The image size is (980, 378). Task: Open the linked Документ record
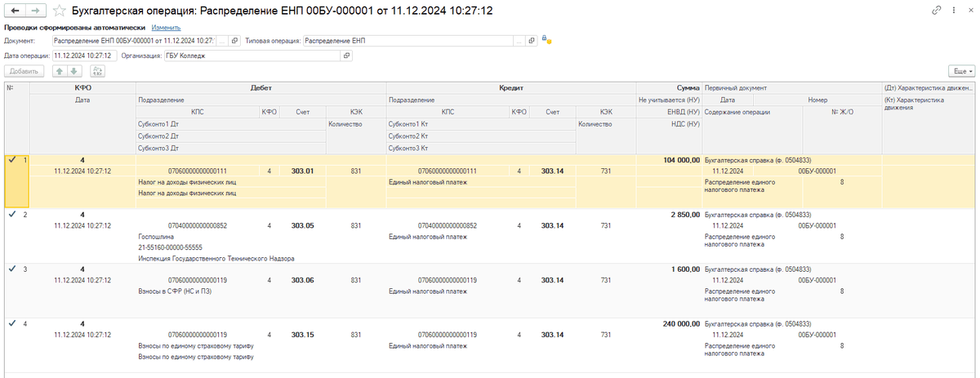pyautogui.click(x=234, y=40)
